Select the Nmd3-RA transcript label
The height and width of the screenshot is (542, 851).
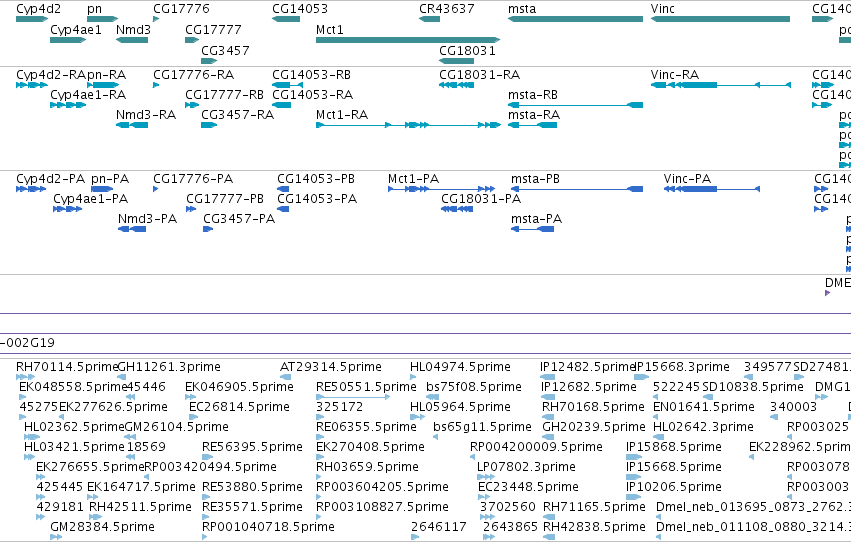tap(146, 114)
